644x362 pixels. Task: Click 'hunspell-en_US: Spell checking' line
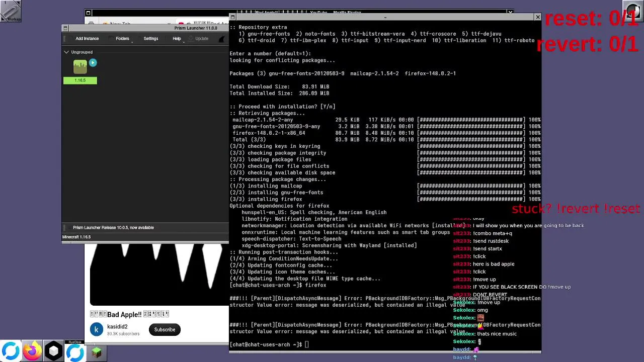point(314,213)
